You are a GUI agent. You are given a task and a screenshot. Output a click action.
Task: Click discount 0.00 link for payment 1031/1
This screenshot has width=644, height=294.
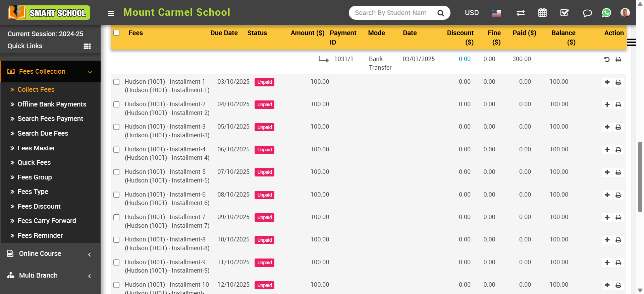pos(465,59)
